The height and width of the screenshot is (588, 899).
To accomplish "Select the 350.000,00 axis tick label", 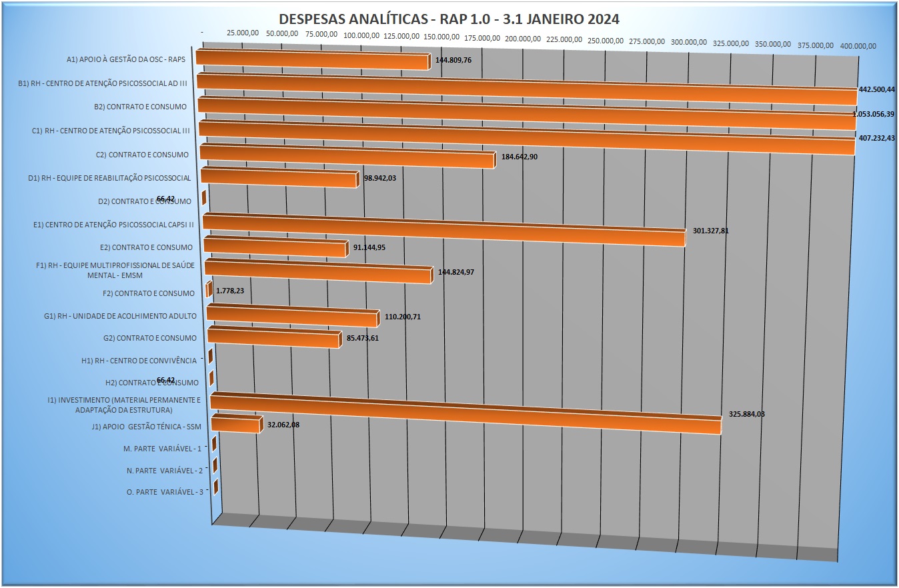I will pos(773,44).
